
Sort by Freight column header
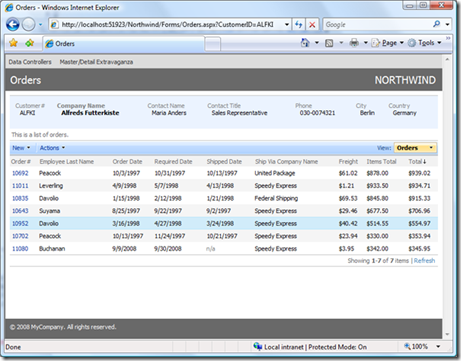coord(348,162)
